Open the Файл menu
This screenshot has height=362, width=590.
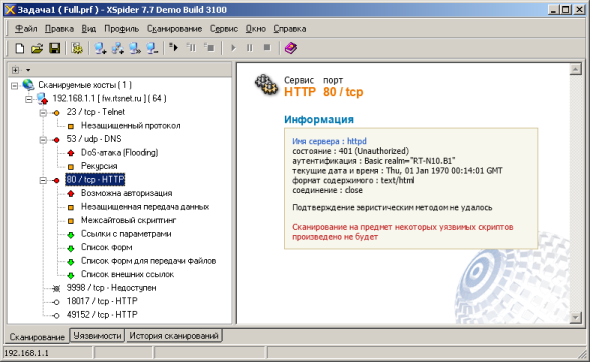coord(26,29)
